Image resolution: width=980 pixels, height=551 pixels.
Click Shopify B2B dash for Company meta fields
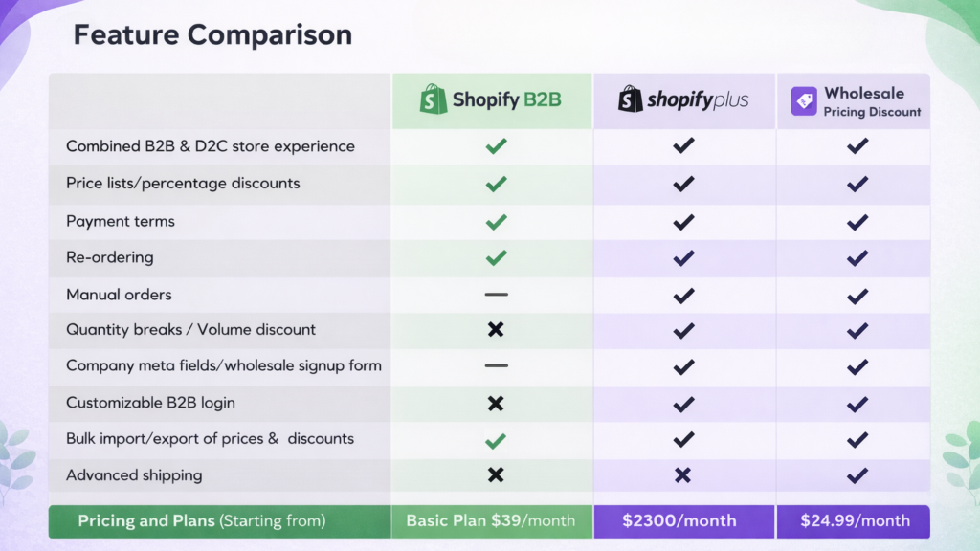pos(496,365)
